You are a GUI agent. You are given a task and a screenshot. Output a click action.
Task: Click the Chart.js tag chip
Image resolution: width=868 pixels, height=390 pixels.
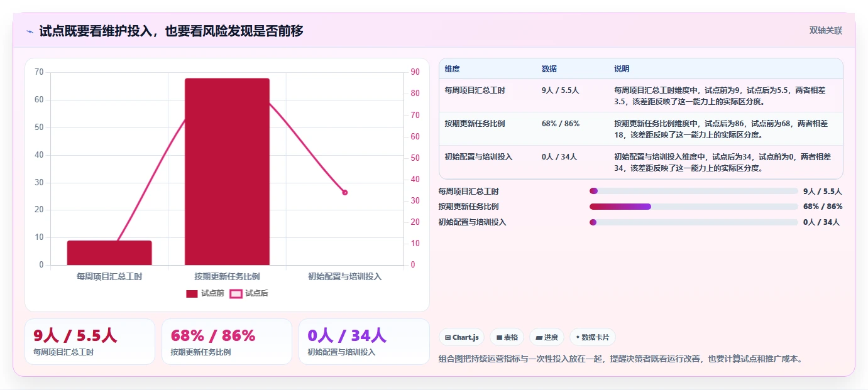point(461,337)
